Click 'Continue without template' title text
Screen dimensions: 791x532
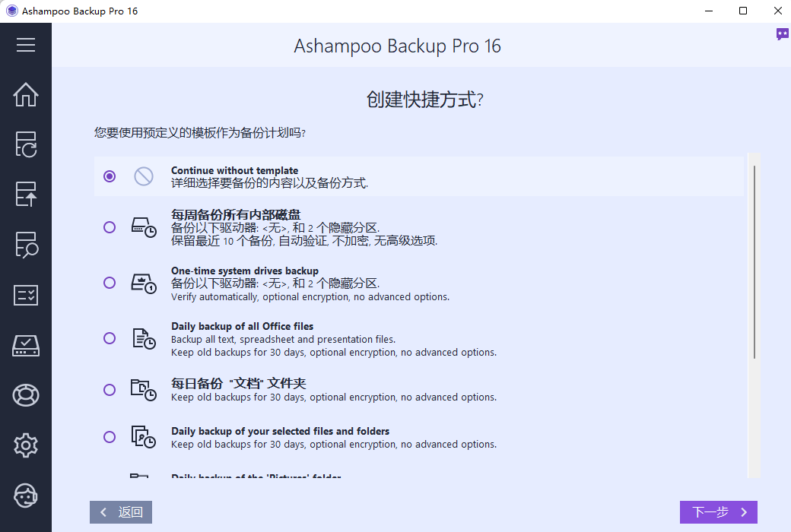234,170
